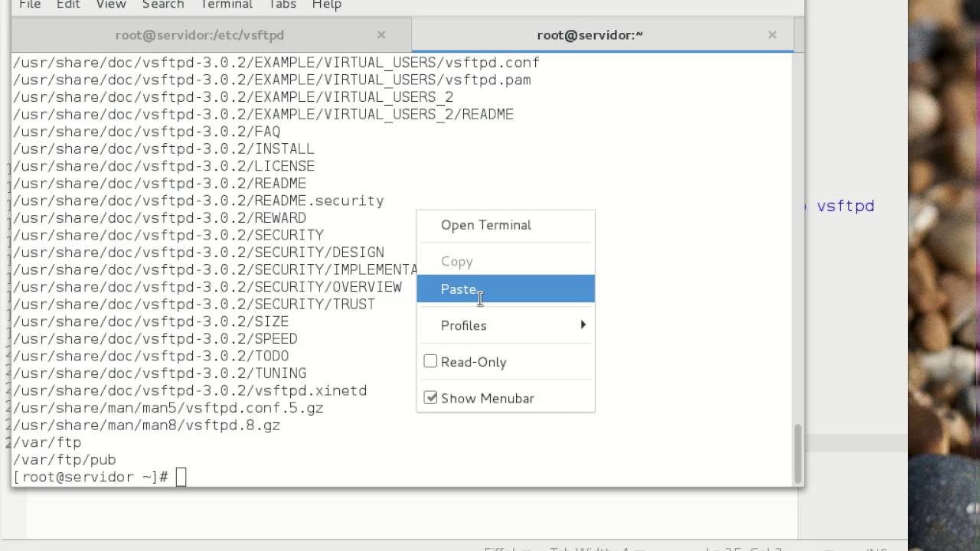This screenshot has width=980, height=551.
Task: Click the terminal vertical scrollbar thumb
Action: [798, 452]
